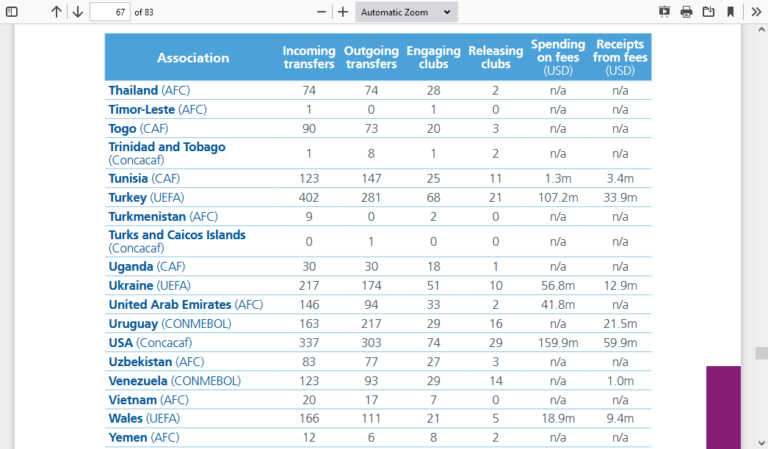Click the save/download file icon
The height and width of the screenshot is (449, 768).
click(x=708, y=12)
